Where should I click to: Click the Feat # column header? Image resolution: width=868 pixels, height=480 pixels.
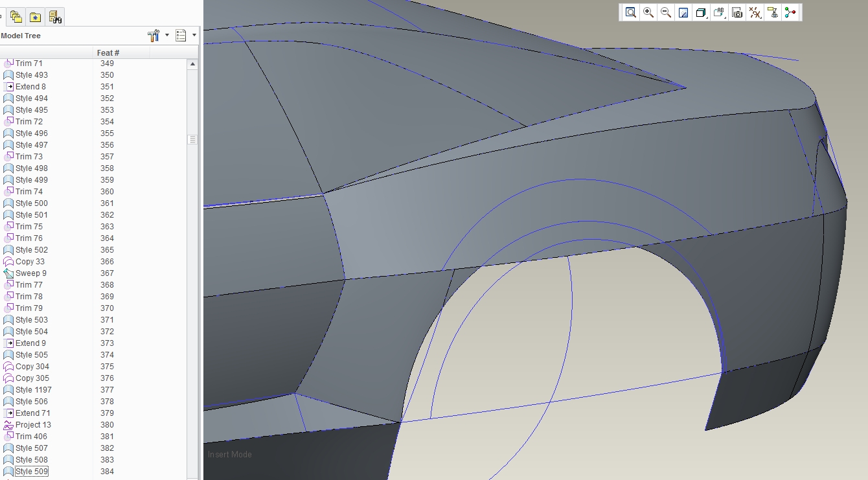tap(122, 52)
